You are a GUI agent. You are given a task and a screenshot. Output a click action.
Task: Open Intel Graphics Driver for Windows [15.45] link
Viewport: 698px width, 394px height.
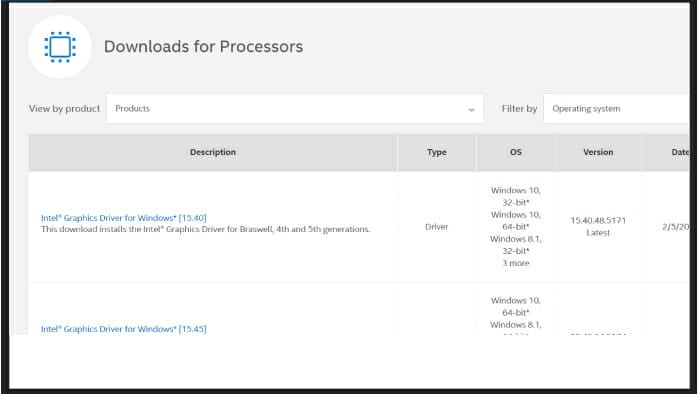click(124, 329)
